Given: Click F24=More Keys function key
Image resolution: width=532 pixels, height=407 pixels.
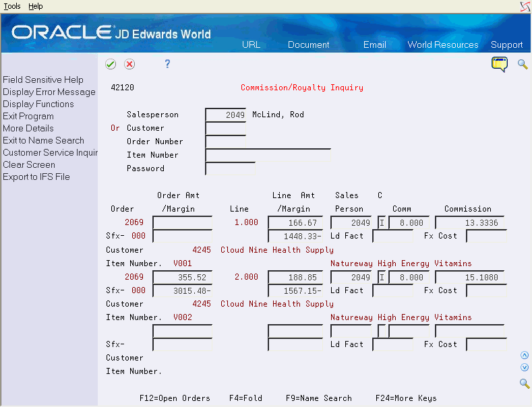Looking at the screenshot, I should [x=406, y=398].
